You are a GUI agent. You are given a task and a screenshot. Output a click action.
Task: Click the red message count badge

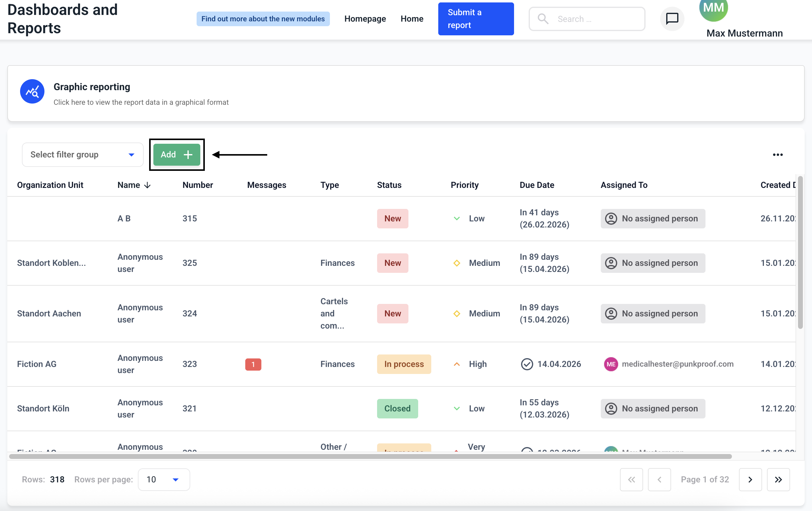[x=253, y=364]
